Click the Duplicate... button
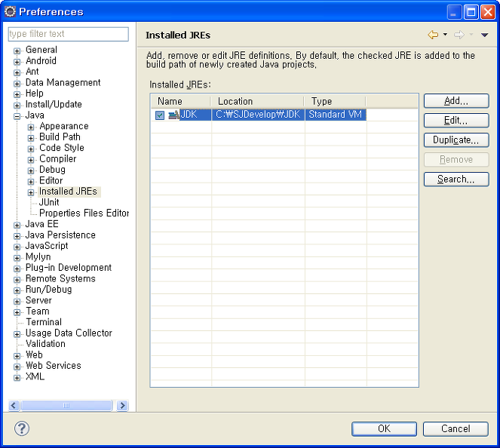 456,140
